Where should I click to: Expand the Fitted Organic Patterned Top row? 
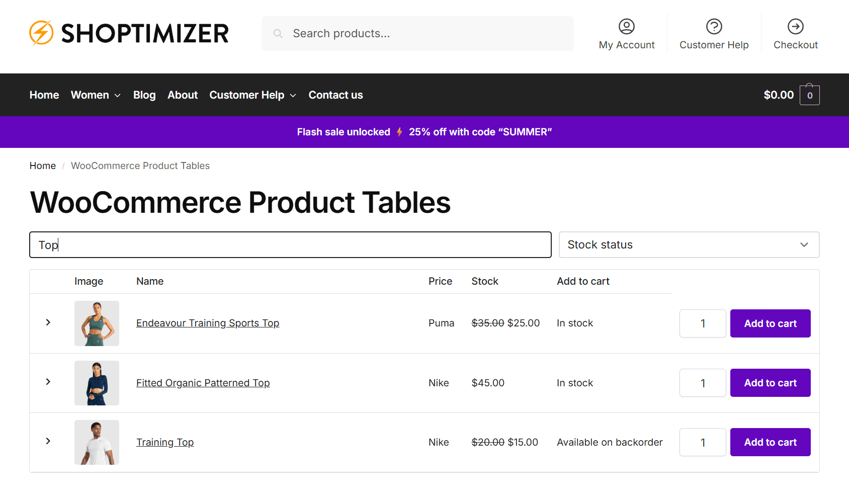48,382
